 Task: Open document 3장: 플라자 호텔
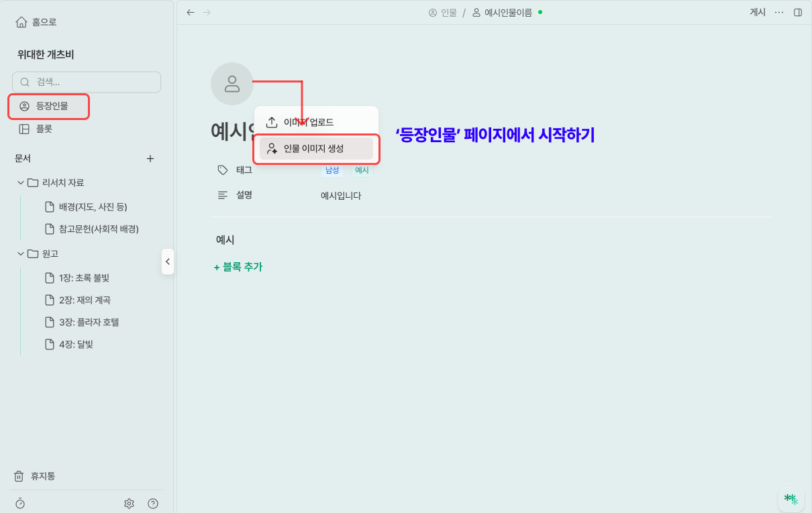(89, 322)
